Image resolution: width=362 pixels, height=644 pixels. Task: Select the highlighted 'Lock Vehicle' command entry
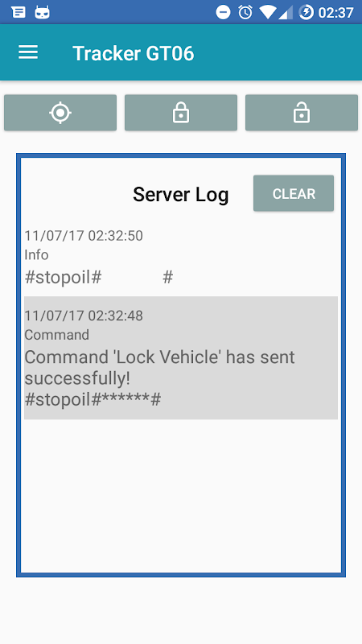181,357
